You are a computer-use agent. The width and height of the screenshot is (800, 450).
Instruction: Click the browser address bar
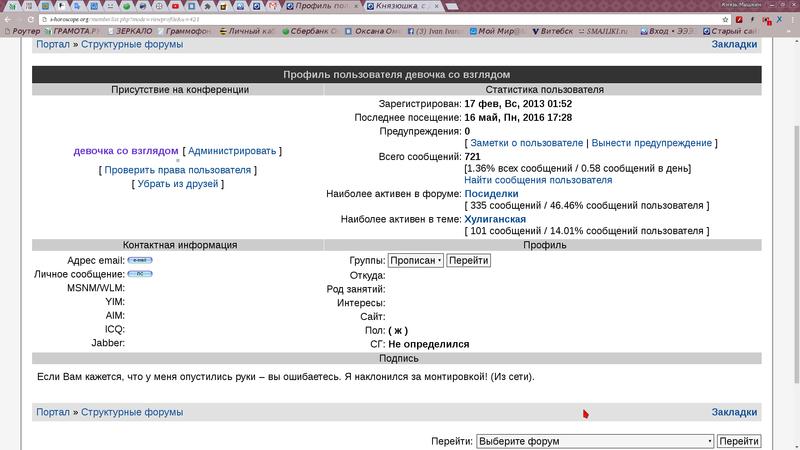[x=300, y=19]
